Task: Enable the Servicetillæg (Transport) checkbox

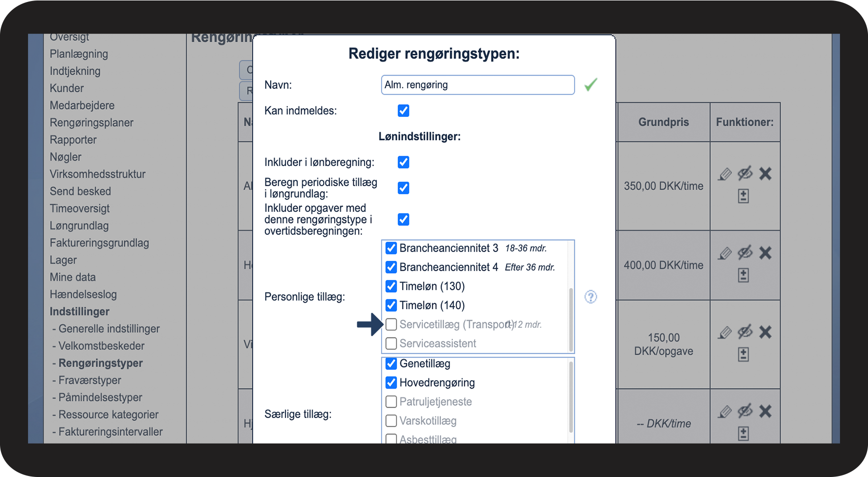Action: click(x=392, y=324)
